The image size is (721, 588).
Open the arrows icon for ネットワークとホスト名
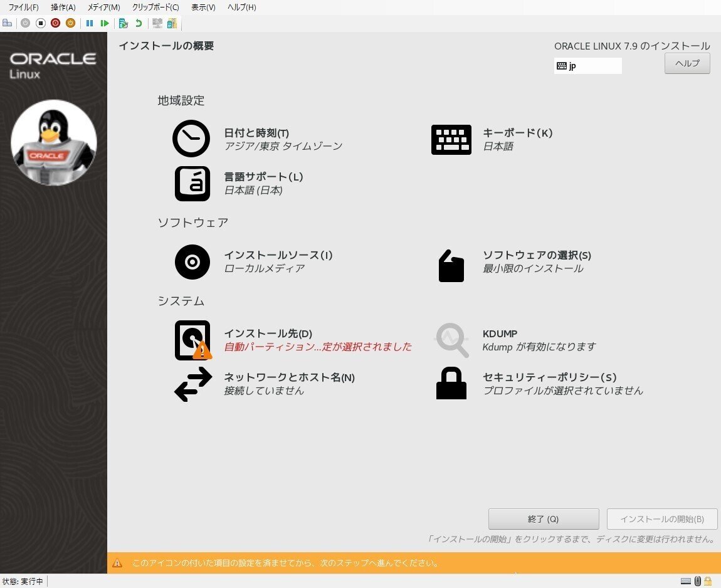click(193, 384)
